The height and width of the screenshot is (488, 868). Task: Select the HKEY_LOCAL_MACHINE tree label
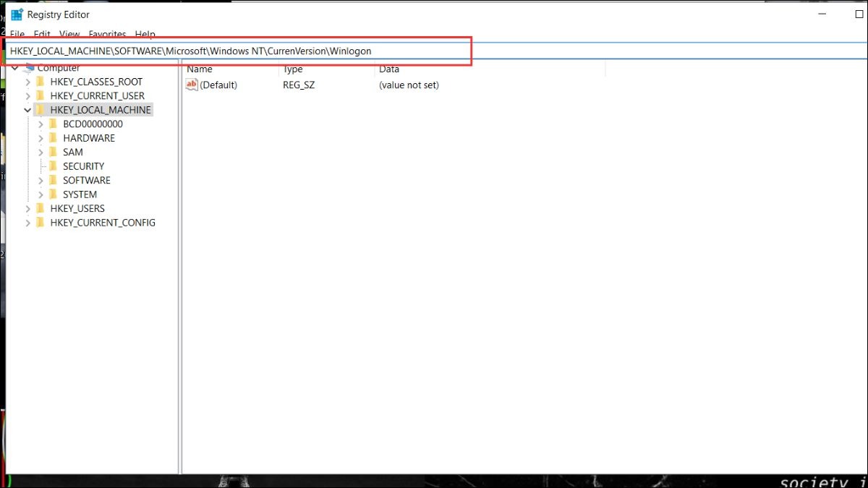click(101, 110)
